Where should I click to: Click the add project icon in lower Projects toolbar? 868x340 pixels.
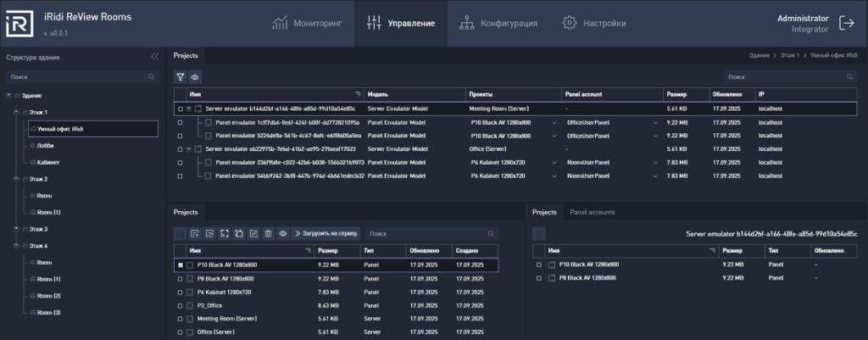tap(195, 234)
